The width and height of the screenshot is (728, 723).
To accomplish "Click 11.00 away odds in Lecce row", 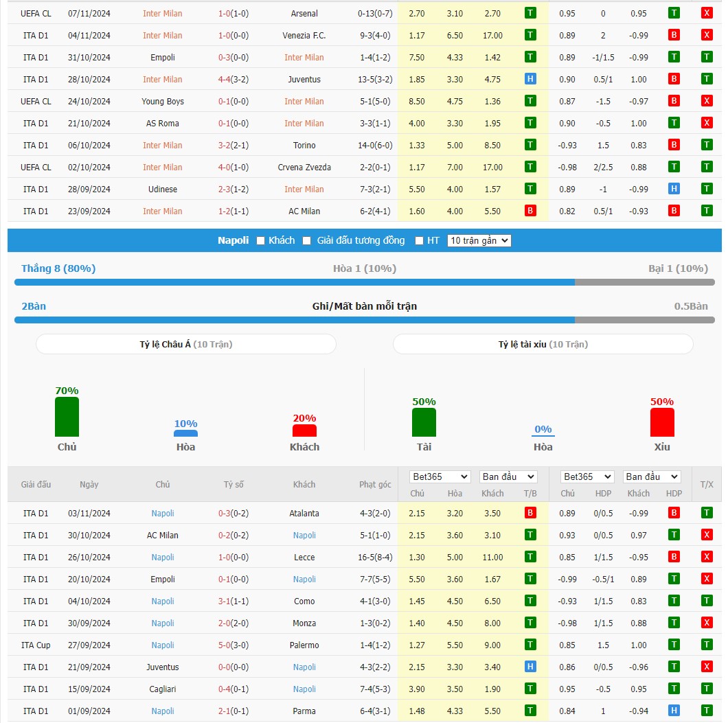I will [x=492, y=558].
